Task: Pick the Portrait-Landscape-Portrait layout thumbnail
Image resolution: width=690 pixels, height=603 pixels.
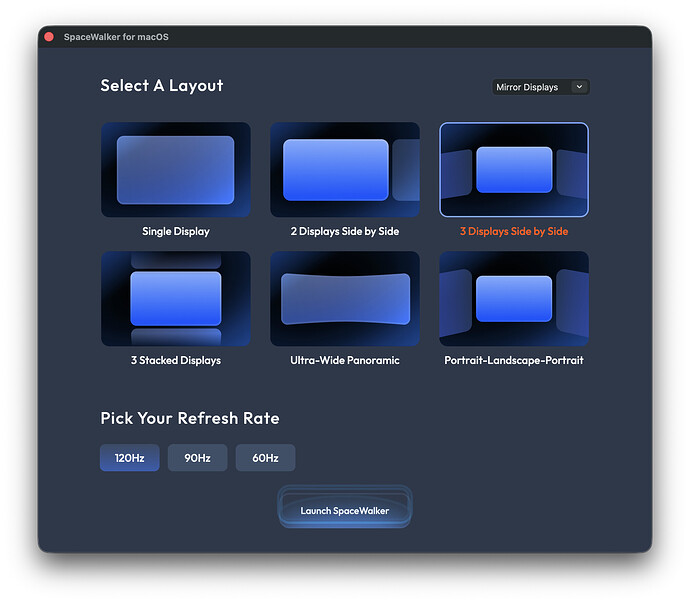Action: pyautogui.click(x=514, y=298)
